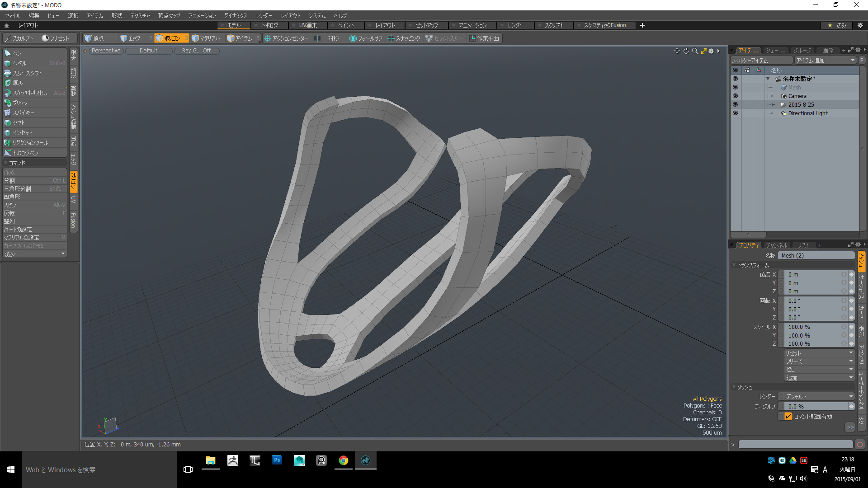The width and height of the screenshot is (868, 488).
Task: Open item list panel gear settings
Action: [858, 50]
